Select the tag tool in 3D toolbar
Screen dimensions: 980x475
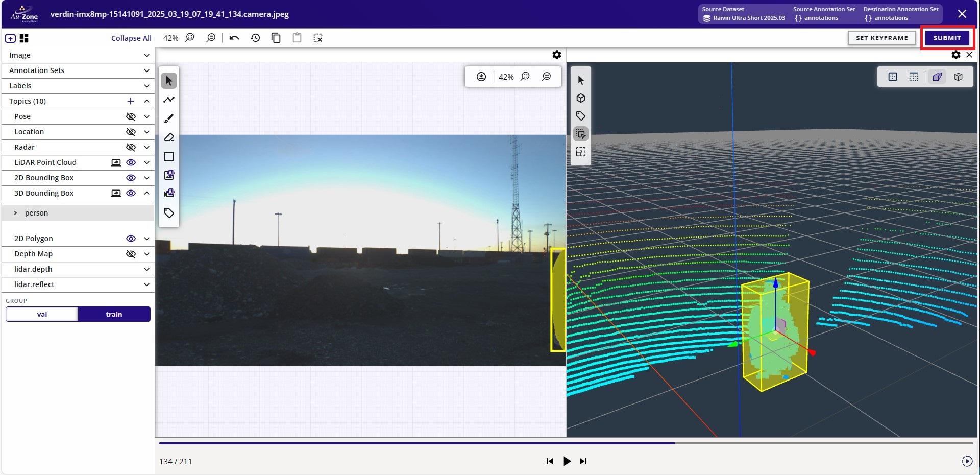(581, 116)
